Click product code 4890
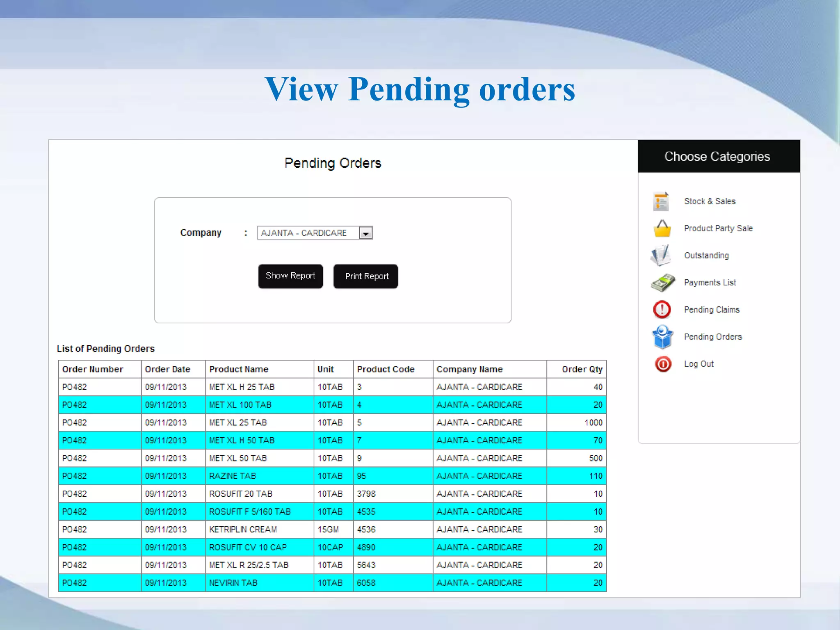The height and width of the screenshot is (630, 840). (x=393, y=548)
